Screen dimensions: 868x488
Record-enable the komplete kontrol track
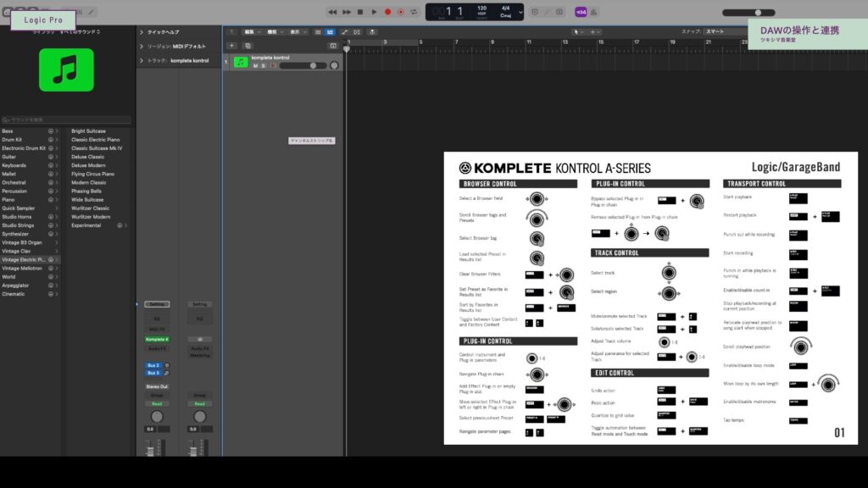(272, 66)
